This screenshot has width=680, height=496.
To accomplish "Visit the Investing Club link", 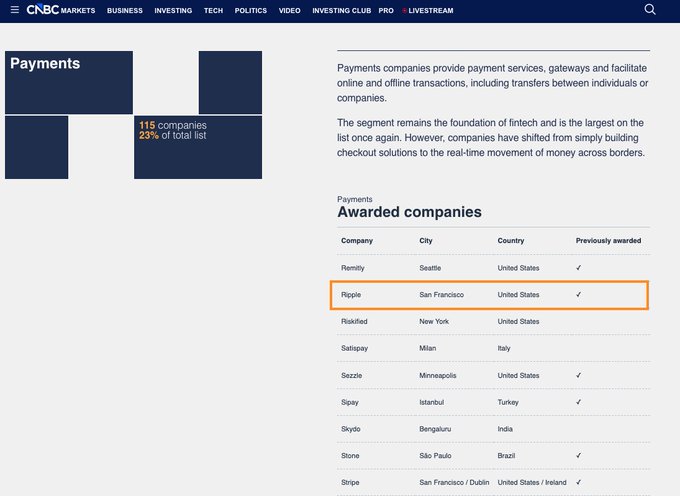I will 341,10.
